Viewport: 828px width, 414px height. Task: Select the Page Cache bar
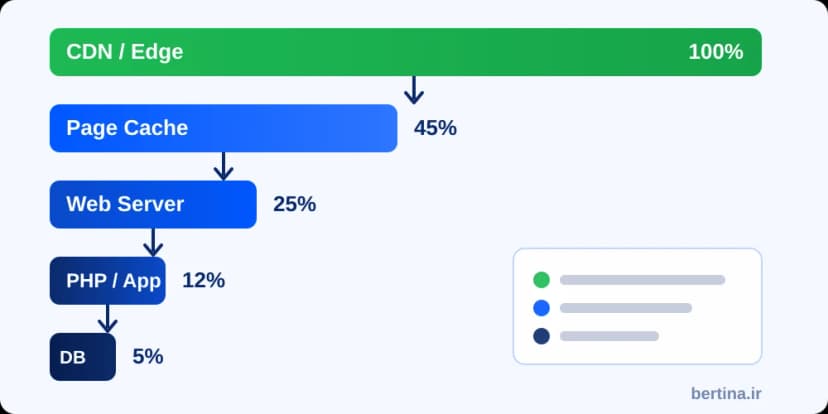pyautogui.click(x=223, y=128)
